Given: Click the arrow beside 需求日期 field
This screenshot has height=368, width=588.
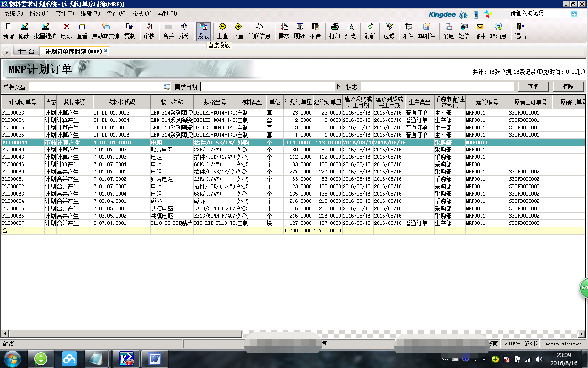Looking at the screenshot, I should pyautogui.click(x=339, y=87).
